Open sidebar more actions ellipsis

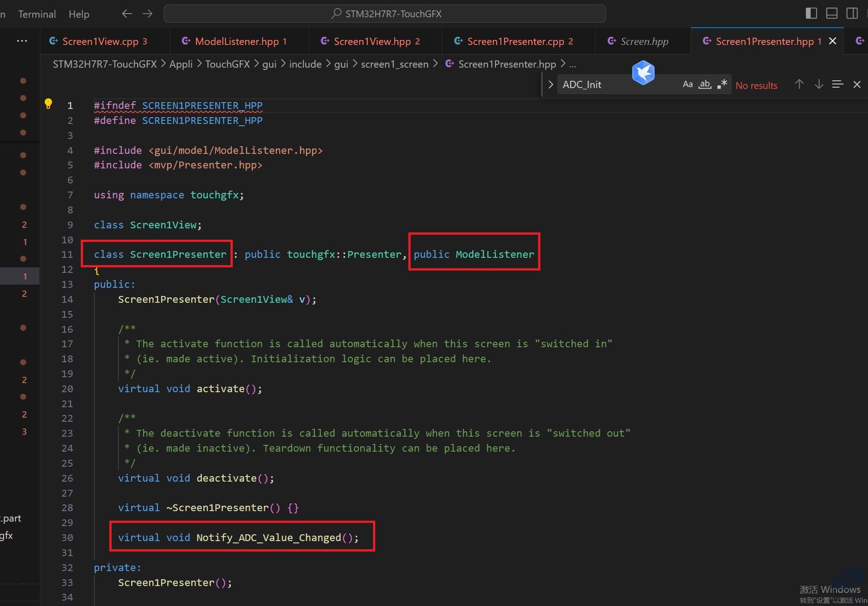click(x=22, y=41)
